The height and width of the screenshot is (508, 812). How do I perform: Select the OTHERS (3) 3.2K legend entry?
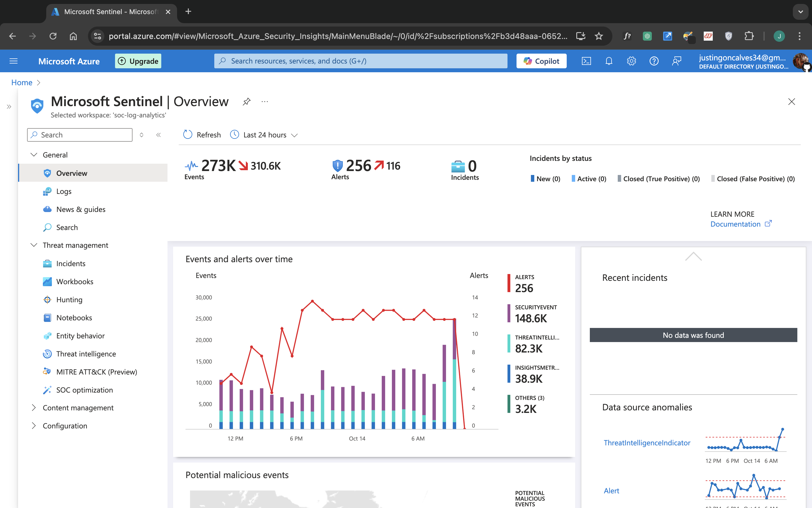[526, 404]
